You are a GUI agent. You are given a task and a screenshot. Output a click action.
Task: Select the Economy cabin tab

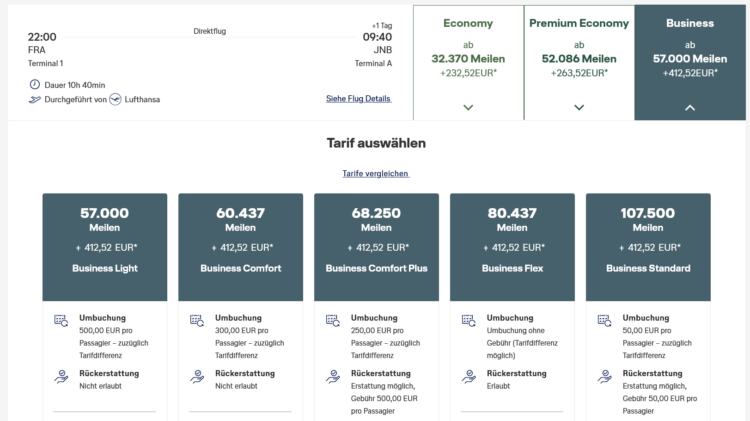(468, 63)
